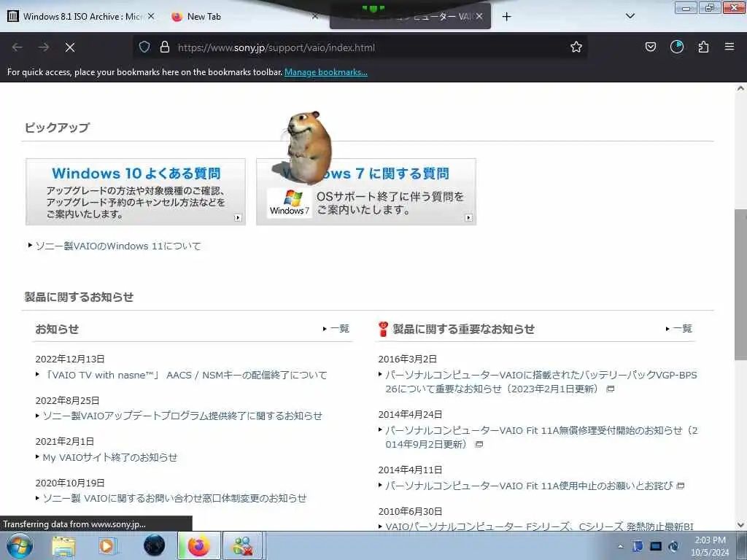Stop loading the page with X button
The image size is (747, 560).
(x=70, y=47)
